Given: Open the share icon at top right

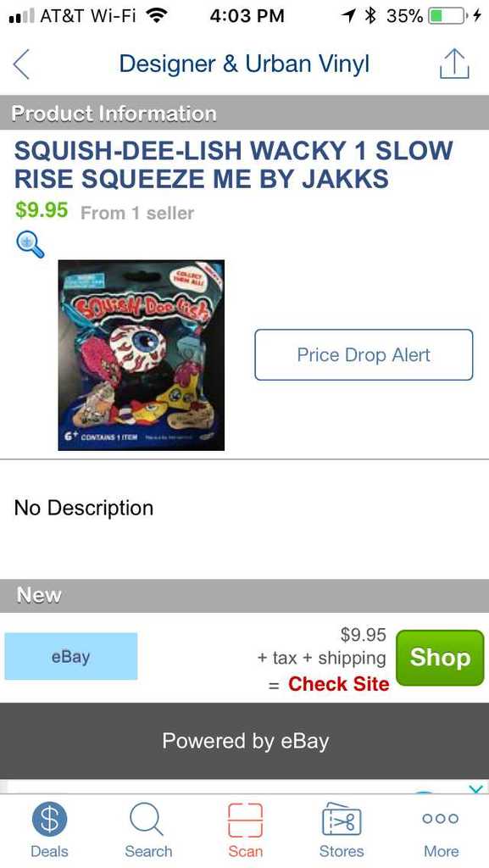Looking at the screenshot, I should 454,64.
